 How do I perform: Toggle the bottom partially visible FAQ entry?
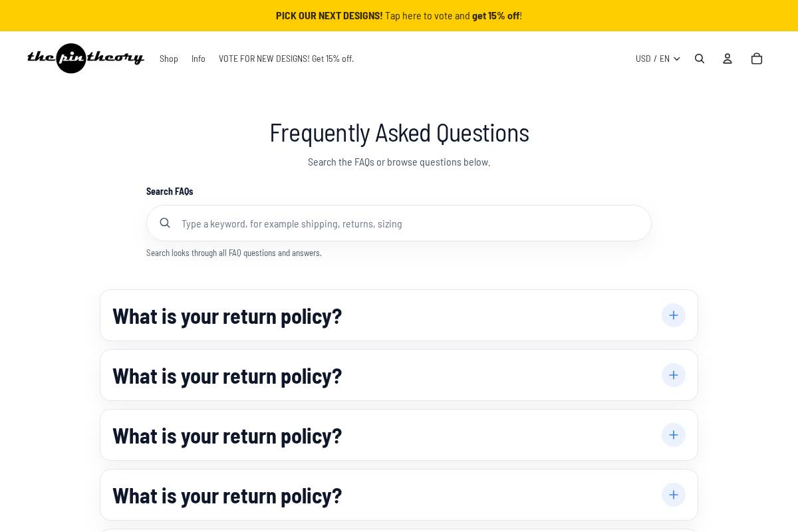tap(399, 529)
